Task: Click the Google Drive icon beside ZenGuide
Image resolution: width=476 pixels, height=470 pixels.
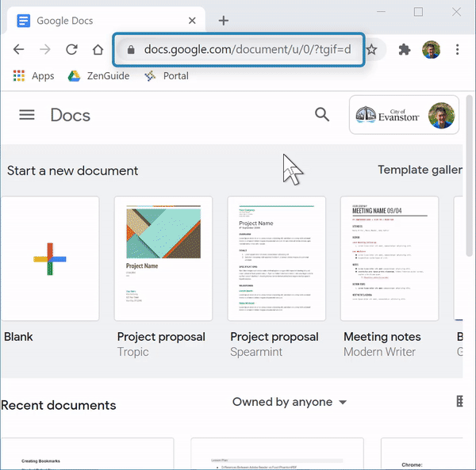Action: pos(74,76)
